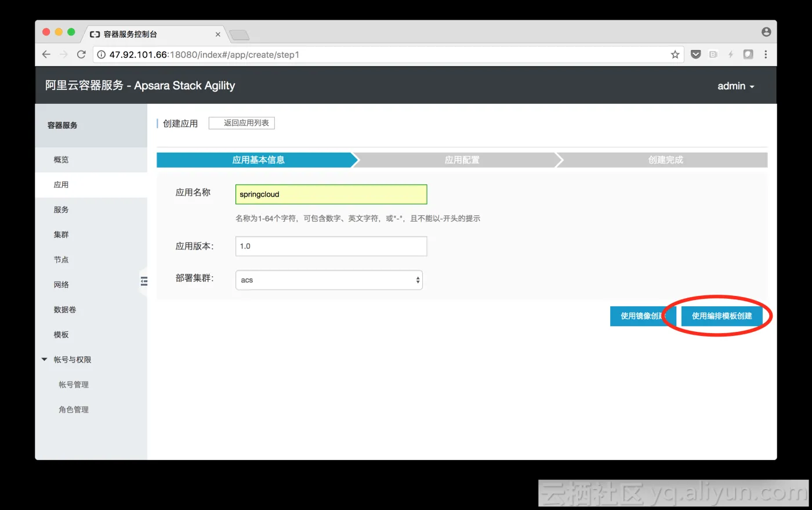This screenshot has height=510, width=812.
Task: Click the 创建完成 step tab
Action: 665,160
